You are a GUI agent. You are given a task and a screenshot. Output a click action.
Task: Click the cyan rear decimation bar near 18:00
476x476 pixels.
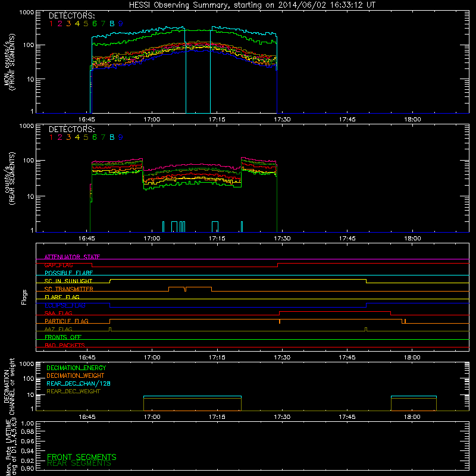(414, 396)
